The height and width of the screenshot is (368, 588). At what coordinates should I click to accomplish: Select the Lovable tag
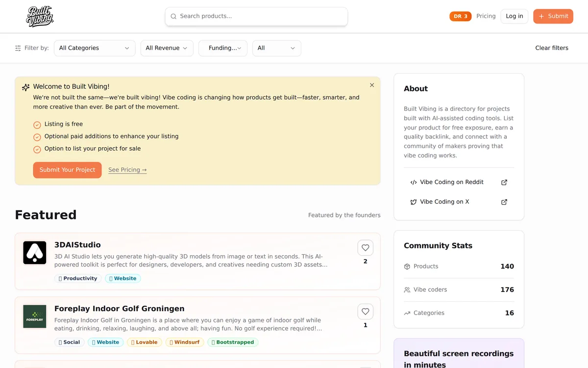tap(145, 342)
